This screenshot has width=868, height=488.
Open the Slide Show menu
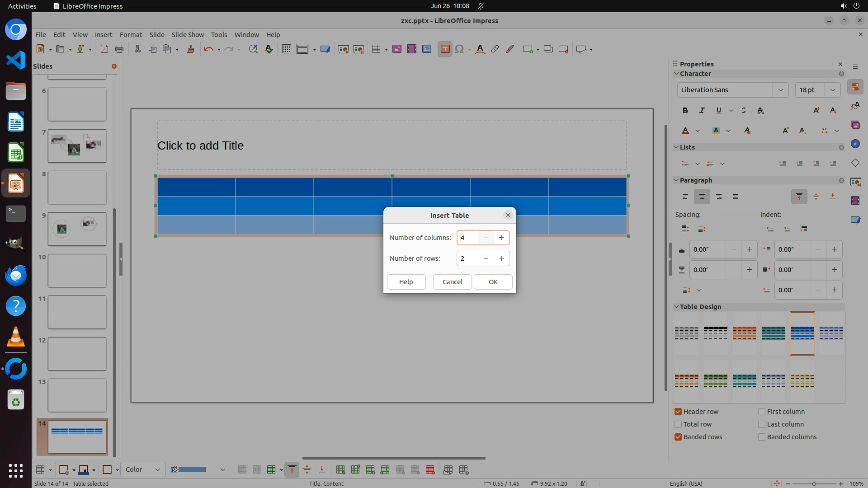click(188, 34)
